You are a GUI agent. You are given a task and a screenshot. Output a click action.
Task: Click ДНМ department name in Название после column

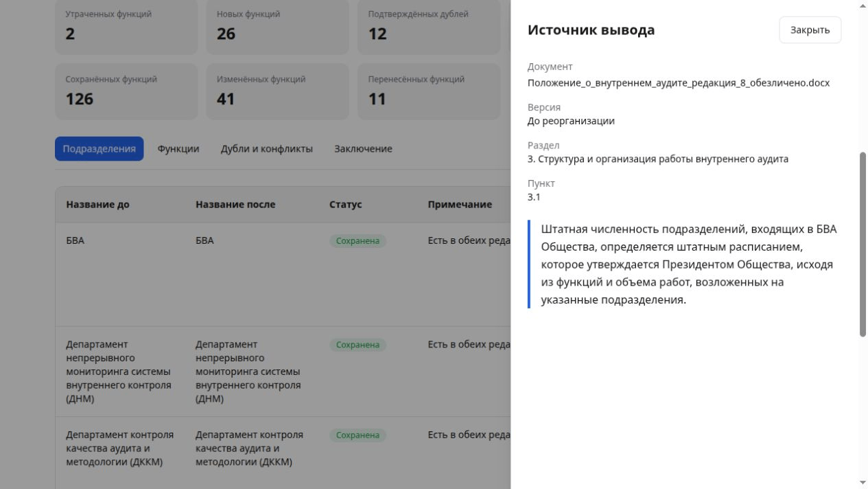(248, 372)
